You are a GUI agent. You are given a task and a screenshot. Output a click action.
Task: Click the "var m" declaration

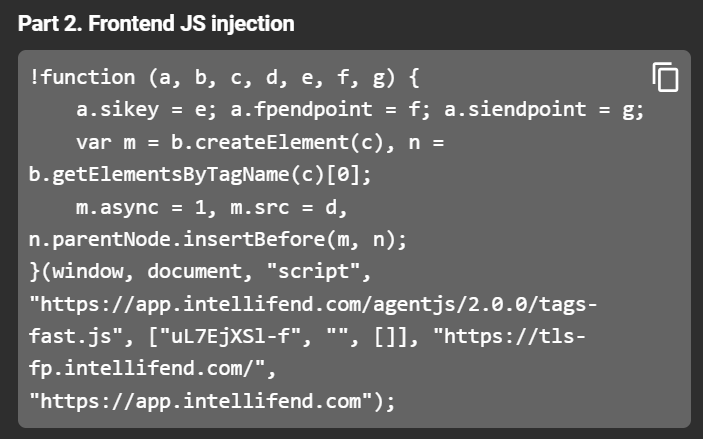(109, 142)
